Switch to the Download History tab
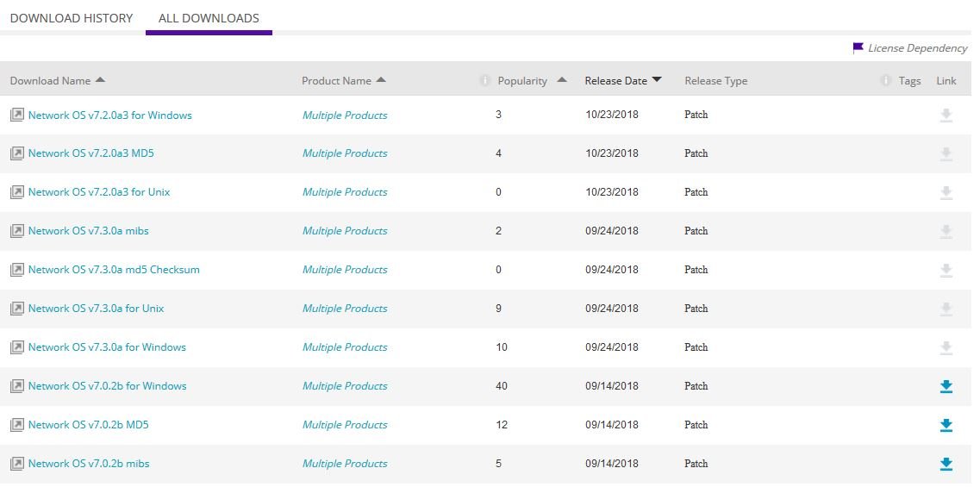980x487 pixels. click(x=72, y=18)
